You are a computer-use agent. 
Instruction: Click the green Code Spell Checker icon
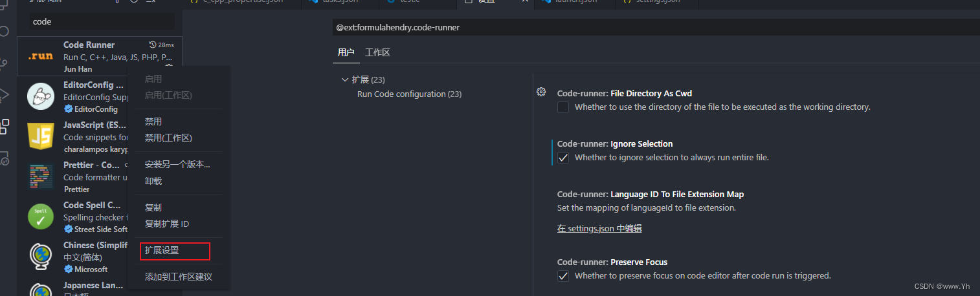click(x=41, y=217)
